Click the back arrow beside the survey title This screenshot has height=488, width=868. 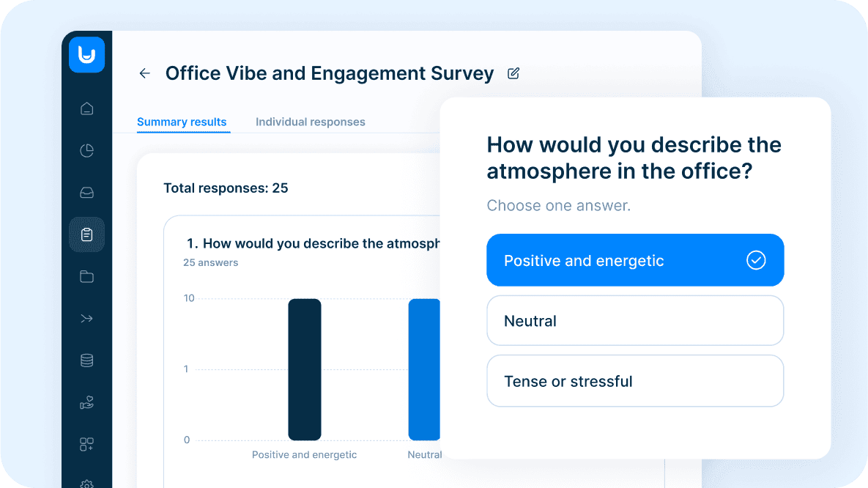pyautogui.click(x=144, y=73)
